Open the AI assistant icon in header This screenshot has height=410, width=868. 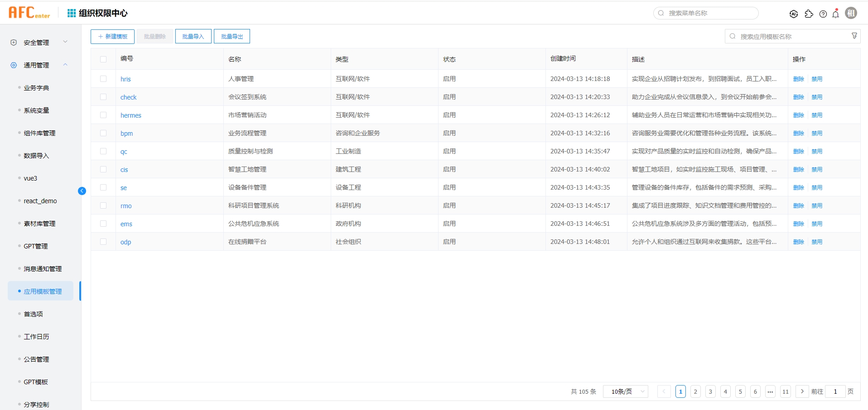pyautogui.click(x=793, y=14)
